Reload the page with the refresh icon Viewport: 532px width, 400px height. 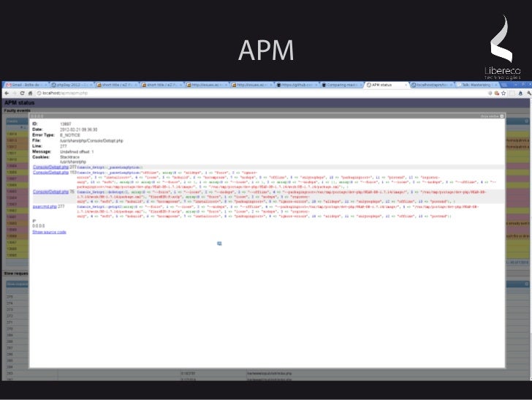click(23, 93)
